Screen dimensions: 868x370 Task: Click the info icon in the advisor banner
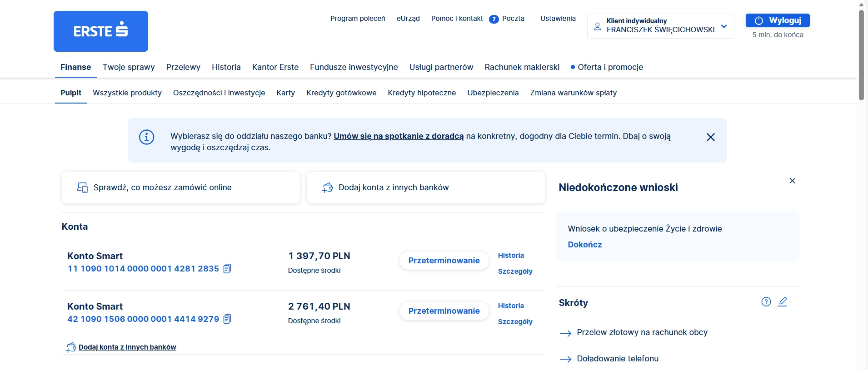146,137
